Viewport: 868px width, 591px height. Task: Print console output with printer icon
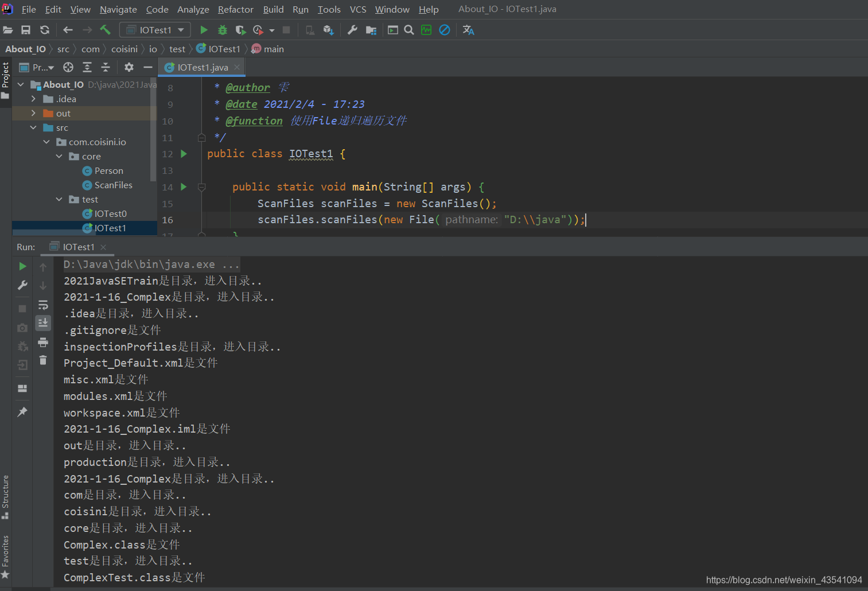tap(43, 343)
